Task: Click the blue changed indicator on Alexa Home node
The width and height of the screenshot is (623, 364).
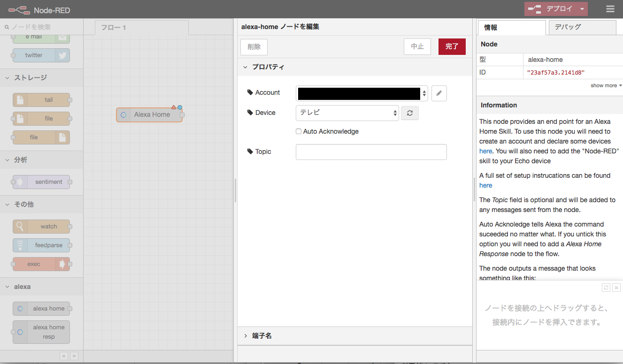Action: 180,107
